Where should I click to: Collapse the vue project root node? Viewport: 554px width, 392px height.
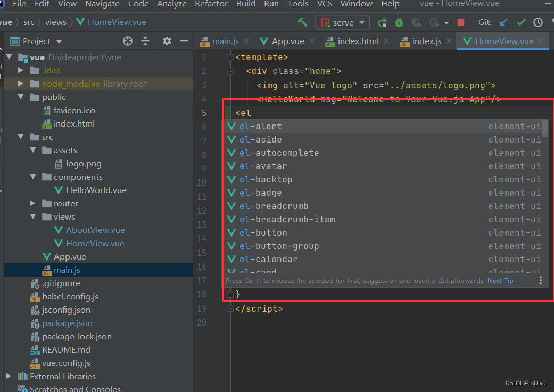click(9, 57)
